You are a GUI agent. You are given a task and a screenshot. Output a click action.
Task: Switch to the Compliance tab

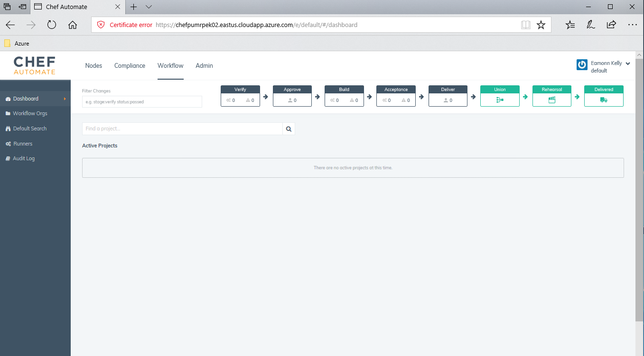coord(130,65)
